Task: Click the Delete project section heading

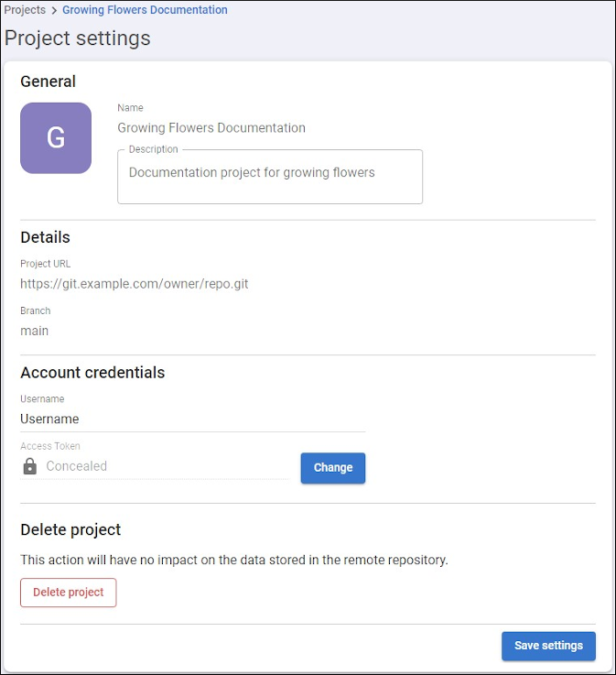Action: point(70,529)
